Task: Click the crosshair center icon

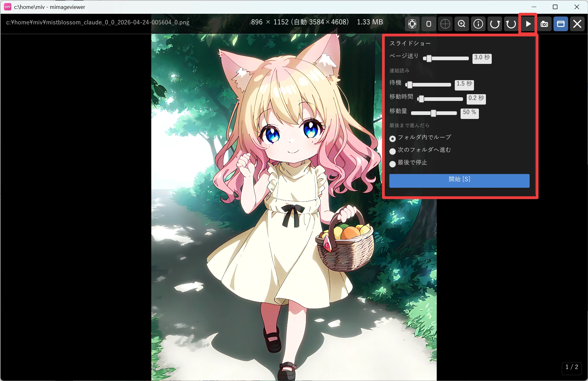Action: point(445,24)
